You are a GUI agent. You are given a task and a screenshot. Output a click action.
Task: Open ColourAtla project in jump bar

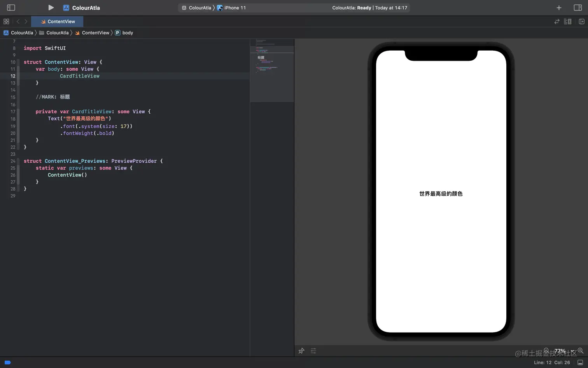click(18, 33)
